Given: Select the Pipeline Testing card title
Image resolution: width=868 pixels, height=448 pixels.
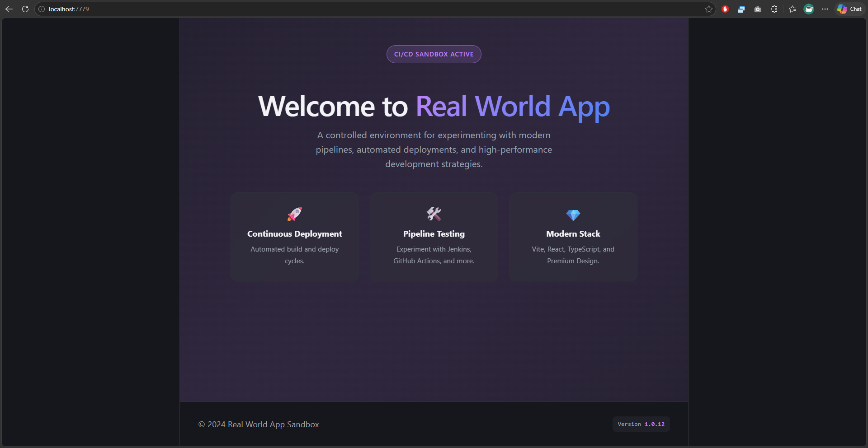Looking at the screenshot, I should [x=434, y=234].
